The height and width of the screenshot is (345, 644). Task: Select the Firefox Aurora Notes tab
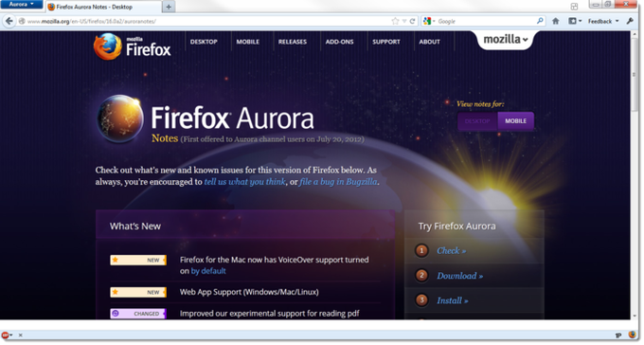(103, 7)
